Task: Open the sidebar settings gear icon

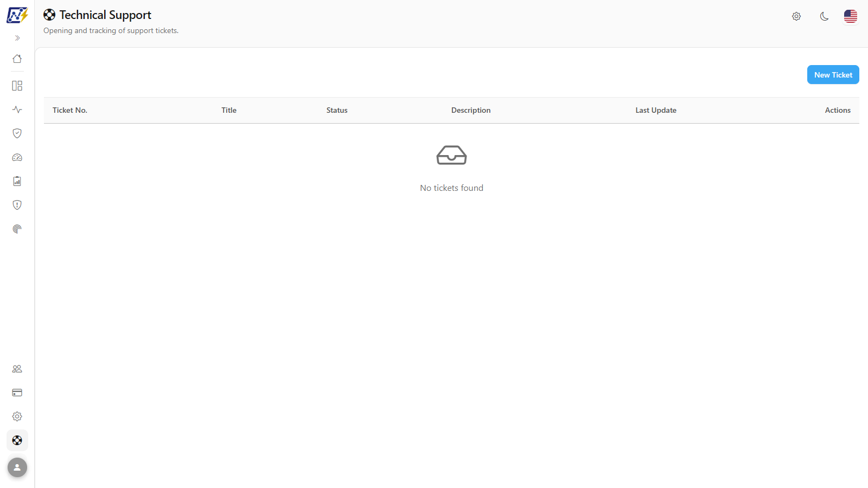Action: 17,416
